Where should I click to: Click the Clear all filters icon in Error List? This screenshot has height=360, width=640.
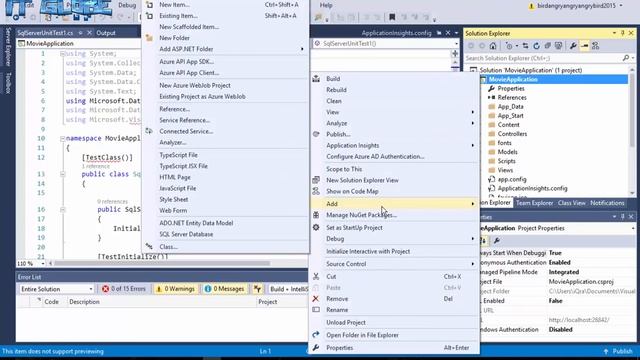click(257, 289)
